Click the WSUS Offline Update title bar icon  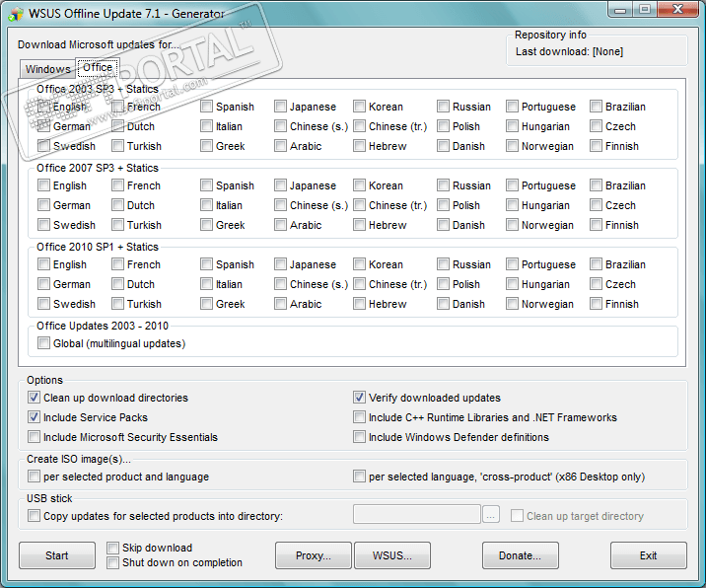(x=16, y=14)
